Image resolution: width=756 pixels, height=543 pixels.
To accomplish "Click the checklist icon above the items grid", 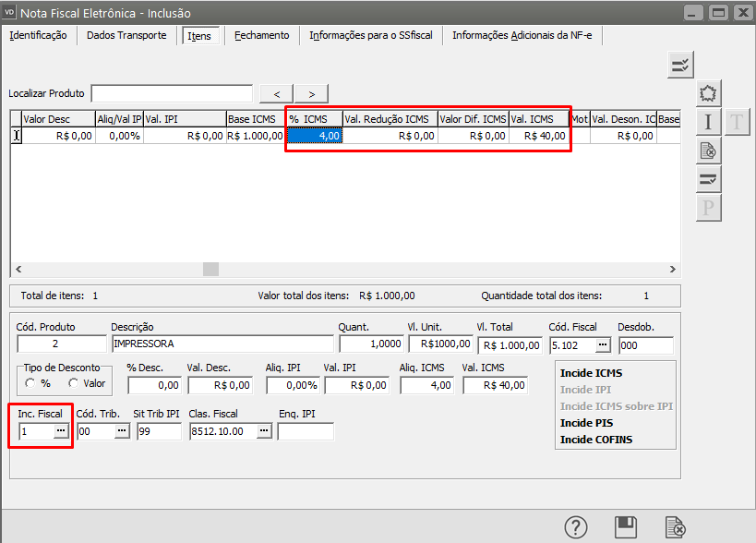I will click(680, 65).
